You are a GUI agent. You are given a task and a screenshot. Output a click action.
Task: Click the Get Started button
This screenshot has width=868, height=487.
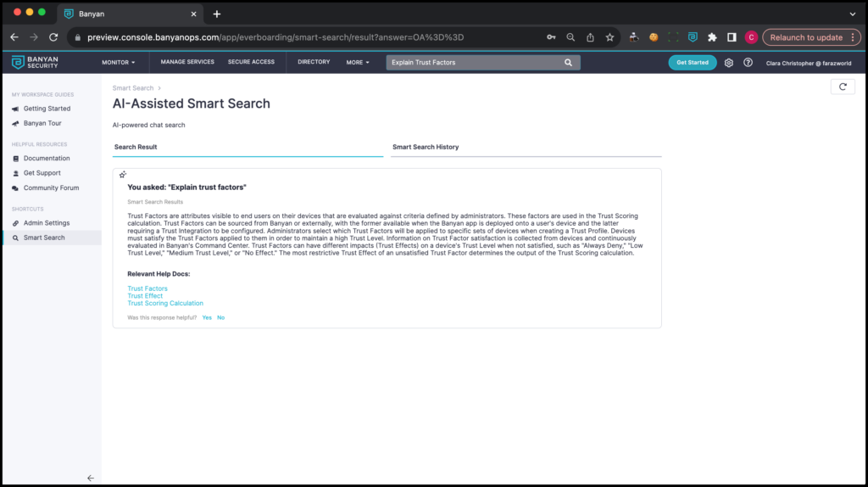pyautogui.click(x=692, y=63)
